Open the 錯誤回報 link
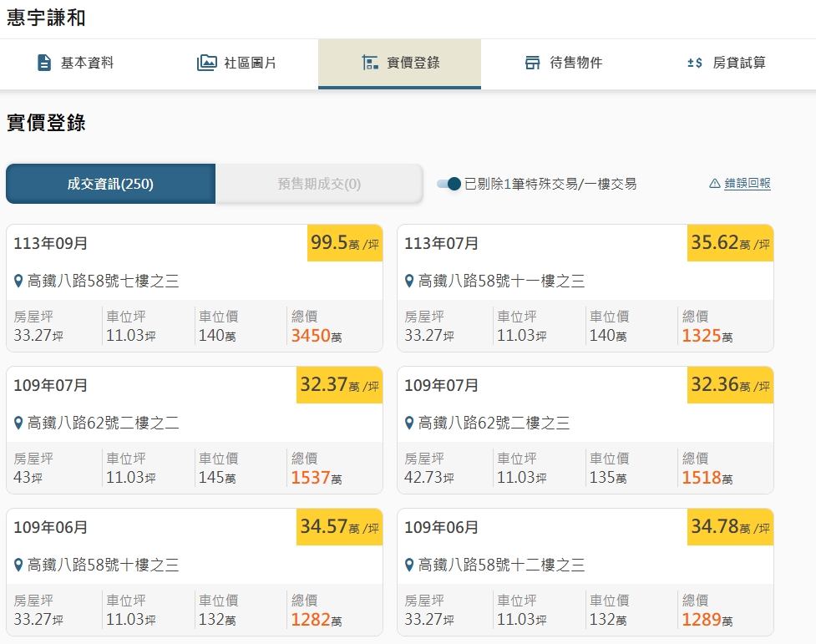The image size is (816, 644). (747, 184)
